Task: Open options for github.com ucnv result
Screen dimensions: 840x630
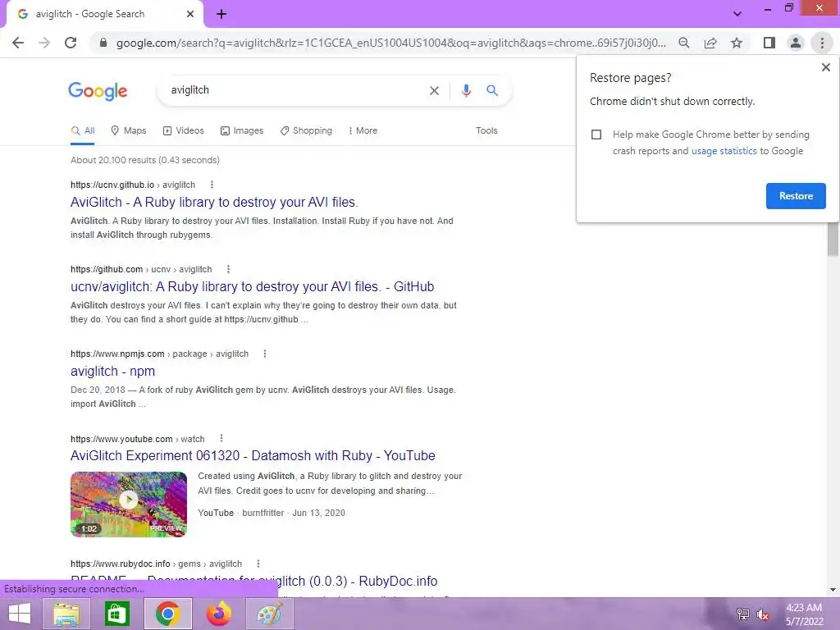Action: coord(228,269)
